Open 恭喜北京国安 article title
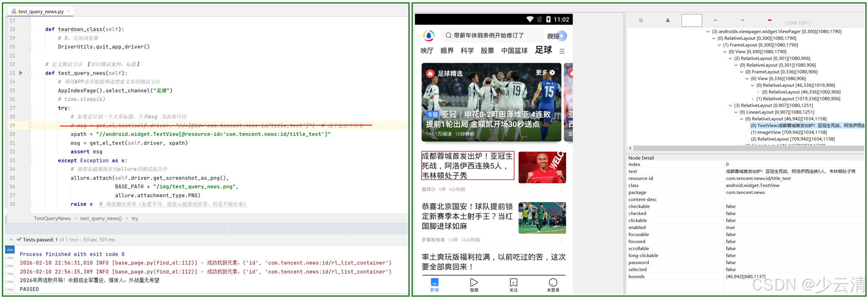 [467, 216]
